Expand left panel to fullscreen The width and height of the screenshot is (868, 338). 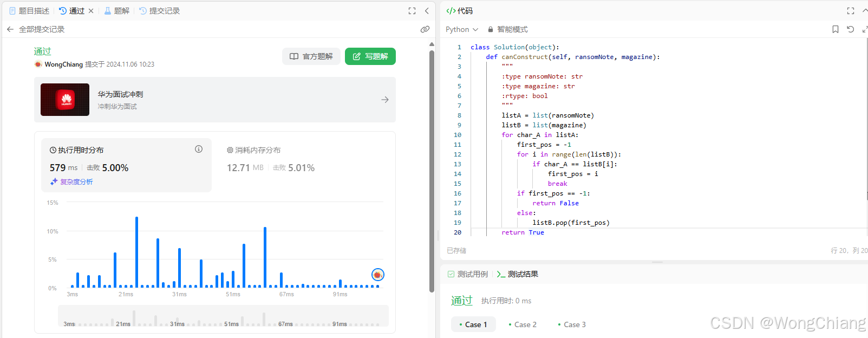(x=412, y=11)
